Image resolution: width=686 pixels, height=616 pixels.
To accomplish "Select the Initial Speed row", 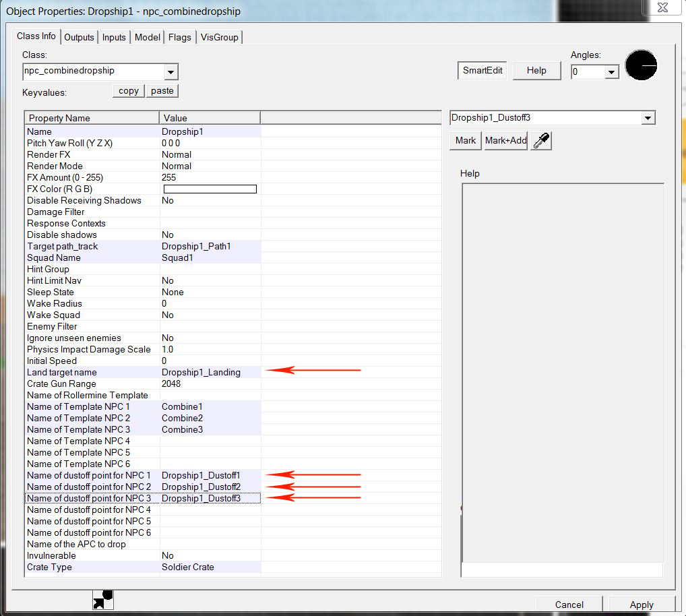I will (143, 361).
